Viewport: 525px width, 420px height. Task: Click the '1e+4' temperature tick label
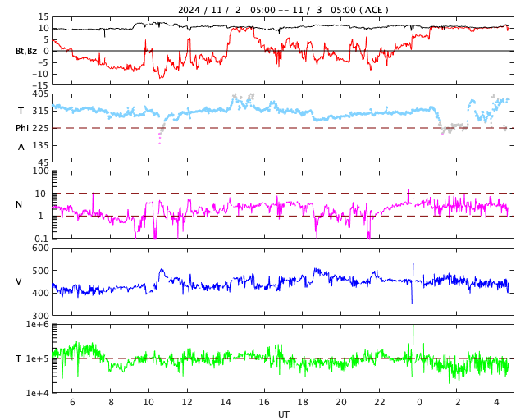pos(37,393)
